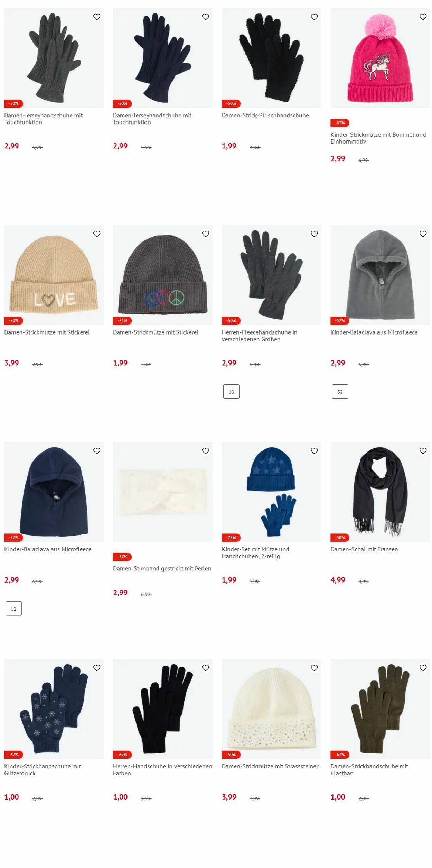Open blue star hat and gloves set image

pos(271,492)
